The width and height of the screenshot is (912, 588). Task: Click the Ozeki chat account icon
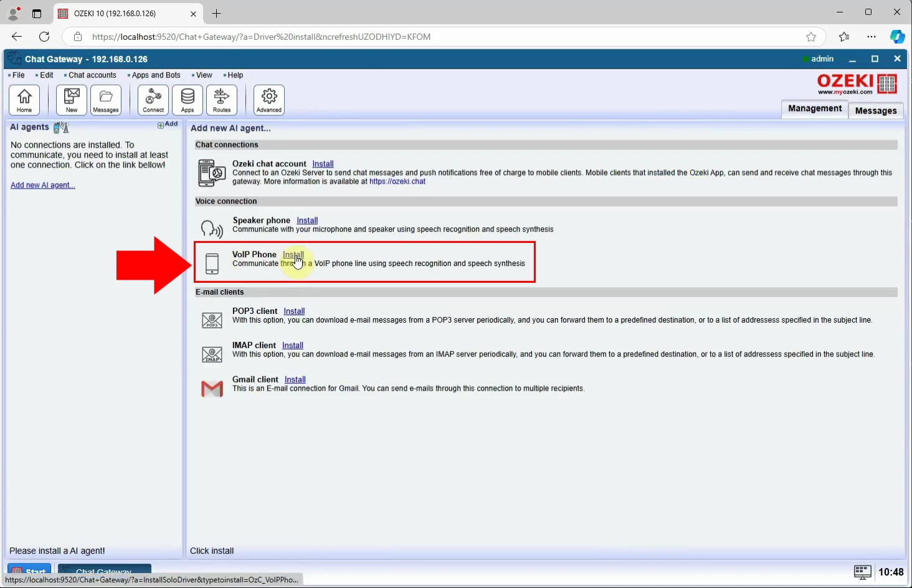click(x=212, y=173)
